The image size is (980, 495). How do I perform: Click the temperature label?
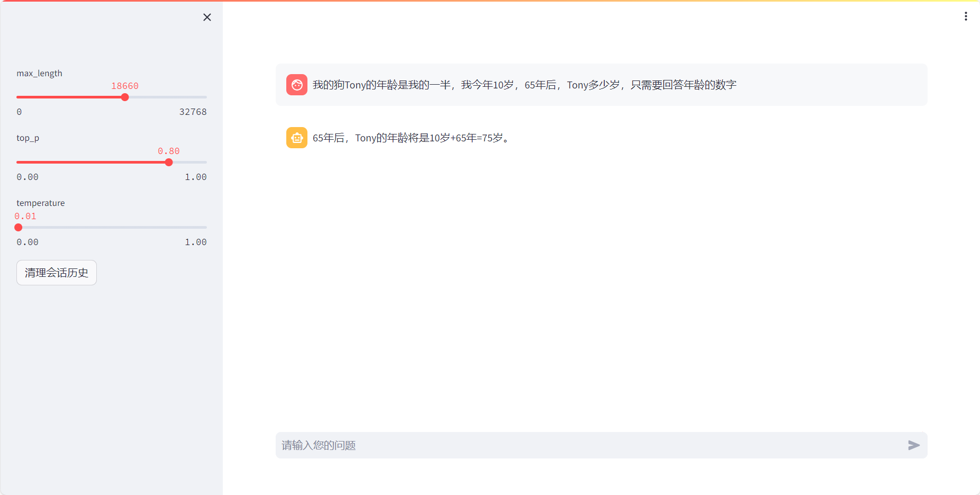click(41, 203)
